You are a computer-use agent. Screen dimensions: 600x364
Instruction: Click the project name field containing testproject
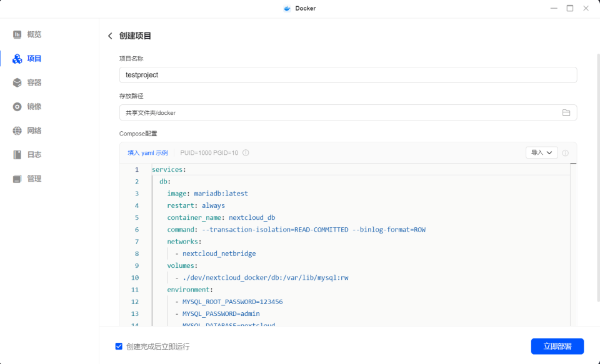[x=347, y=75]
